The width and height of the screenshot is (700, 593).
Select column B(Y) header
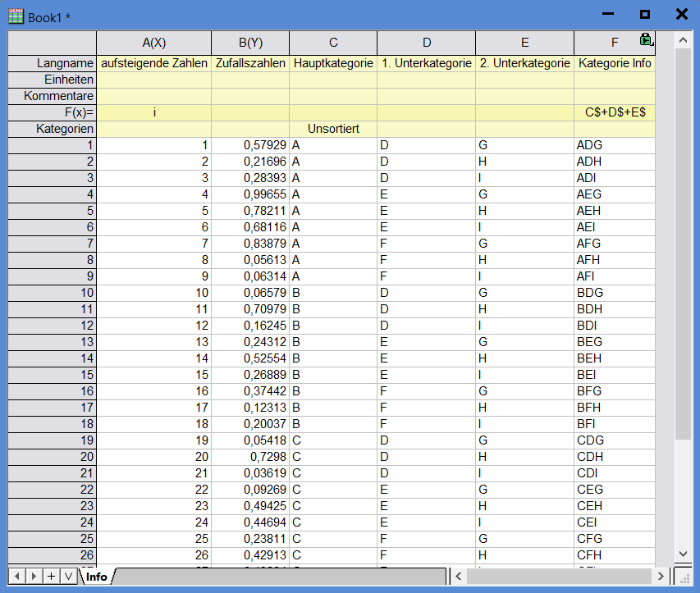pyautogui.click(x=250, y=43)
